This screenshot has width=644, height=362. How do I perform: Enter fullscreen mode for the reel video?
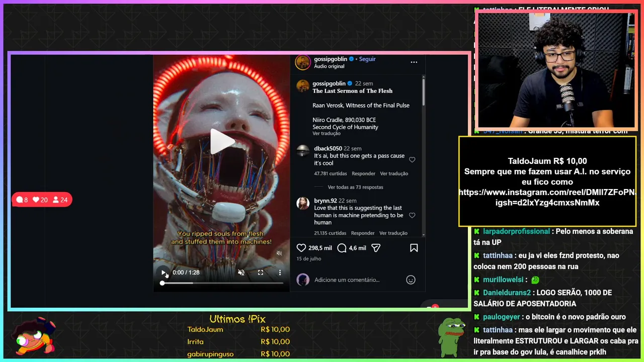261,273
